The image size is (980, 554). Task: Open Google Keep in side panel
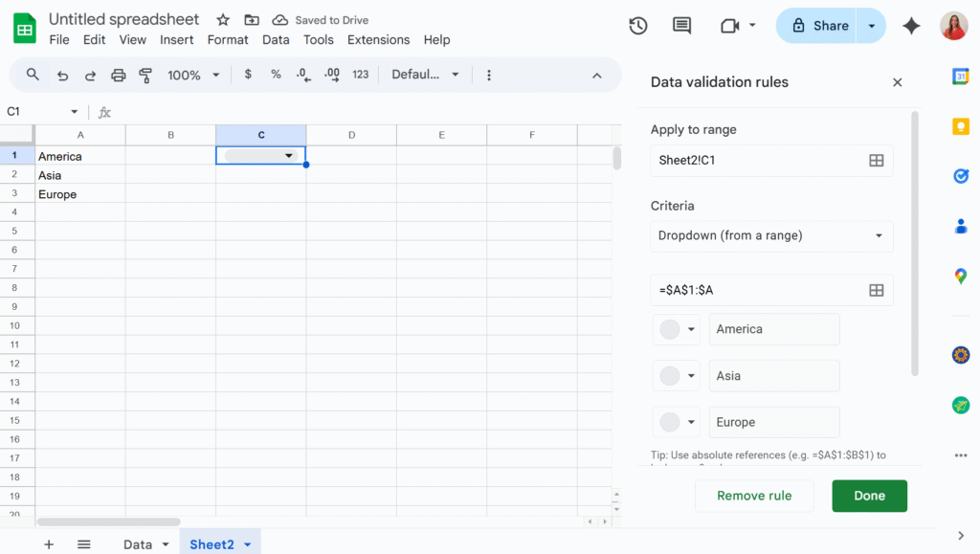point(961,126)
